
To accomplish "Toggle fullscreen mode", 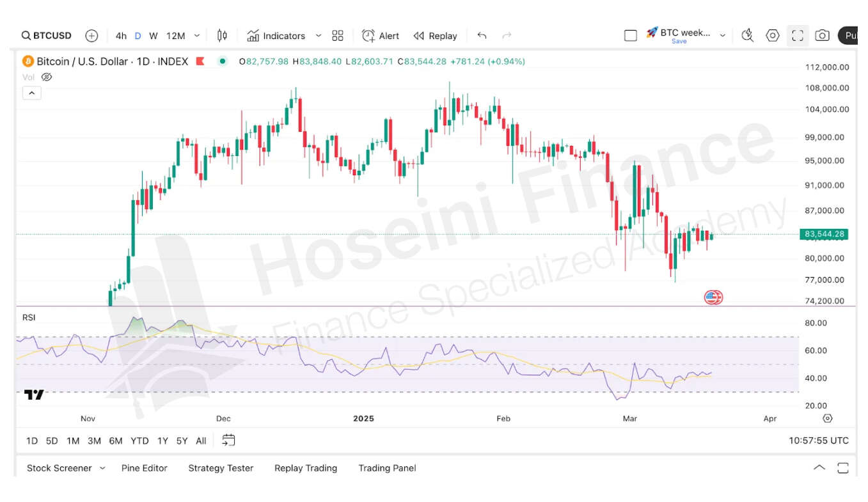I will click(x=798, y=36).
